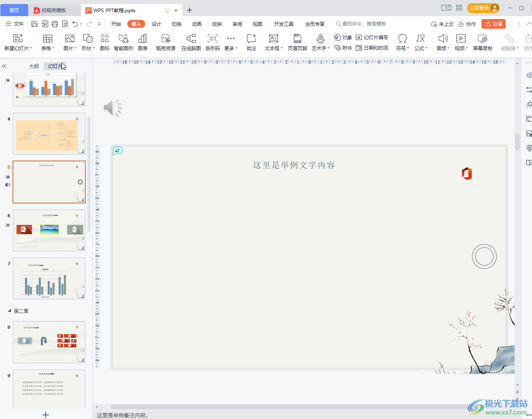Open the 会员专享 tab

pos(315,24)
